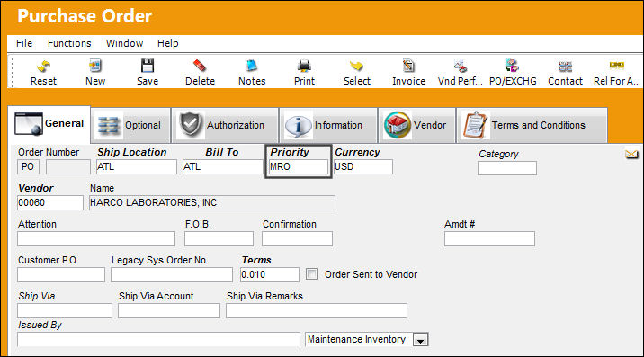Click the Terms field showing 0.010

click(270, 274)
